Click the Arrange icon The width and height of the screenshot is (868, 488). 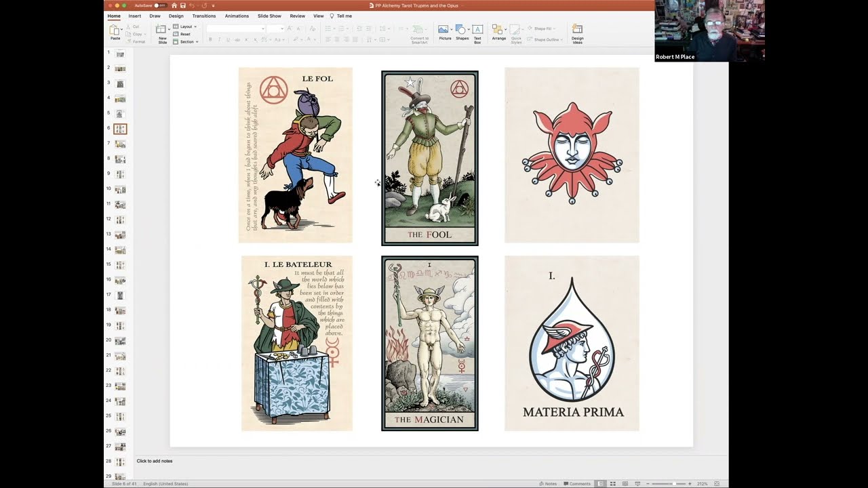tap(498, 29)
